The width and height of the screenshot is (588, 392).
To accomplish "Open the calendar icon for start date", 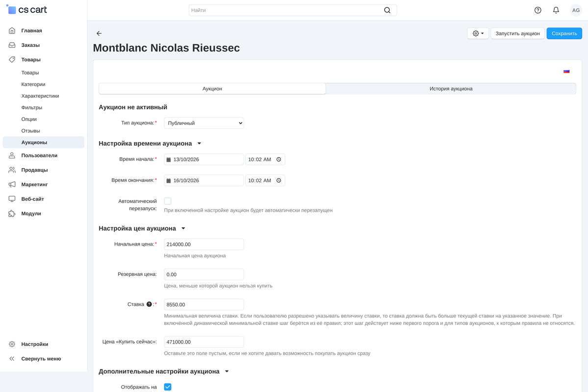I will click(x=169, y=160).
